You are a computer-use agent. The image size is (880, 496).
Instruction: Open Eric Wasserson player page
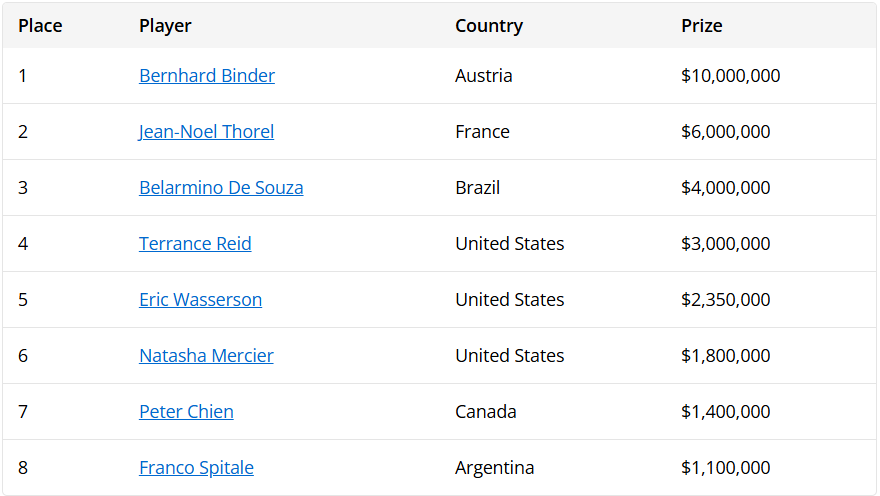(200, 300)
